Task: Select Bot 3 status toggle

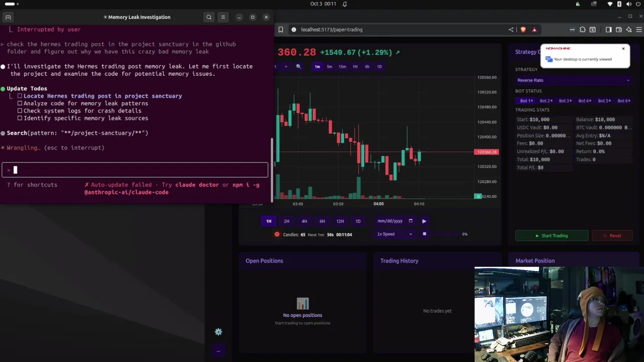Action: [x=565, y=101]
